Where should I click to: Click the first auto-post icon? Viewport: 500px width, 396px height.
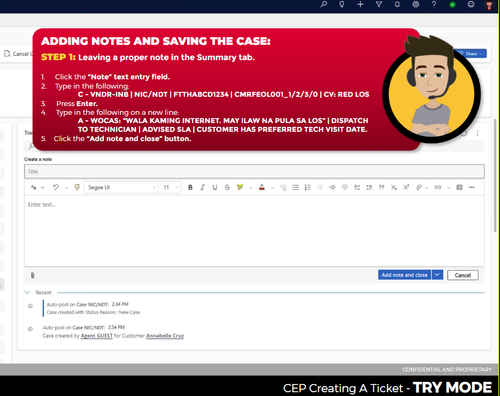click(30, 306)
